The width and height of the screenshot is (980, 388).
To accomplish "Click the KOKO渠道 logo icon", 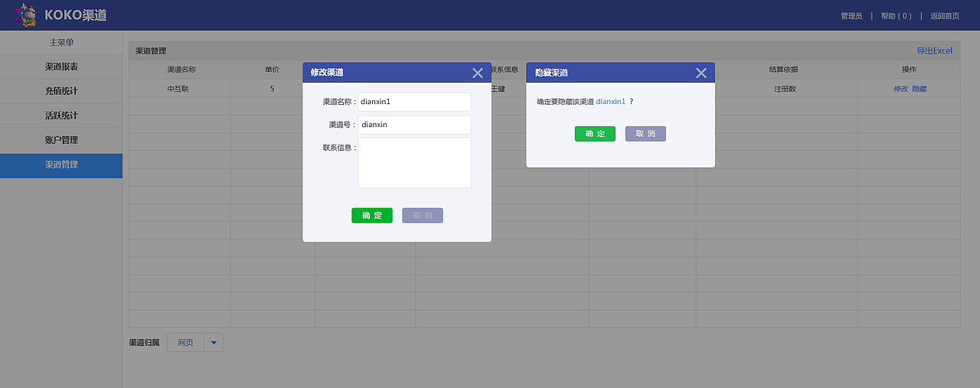I will (x=27, y=15).
